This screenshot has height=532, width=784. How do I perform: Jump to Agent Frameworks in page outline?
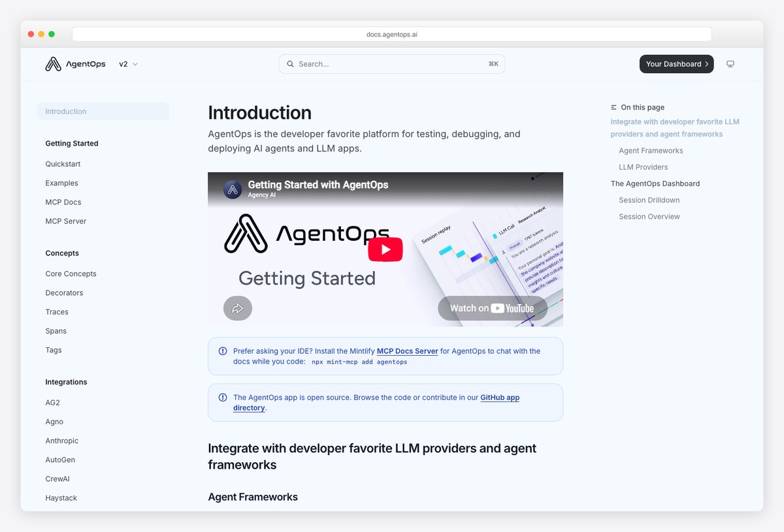(x=651, y=150)
